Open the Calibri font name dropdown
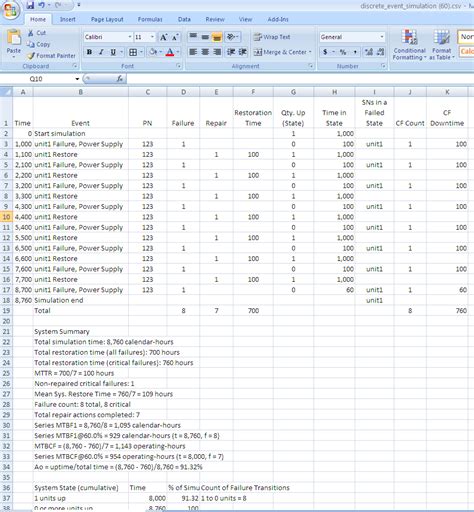Screen dimensions: 474x512 pyautogui.click(x=130, y=37)
